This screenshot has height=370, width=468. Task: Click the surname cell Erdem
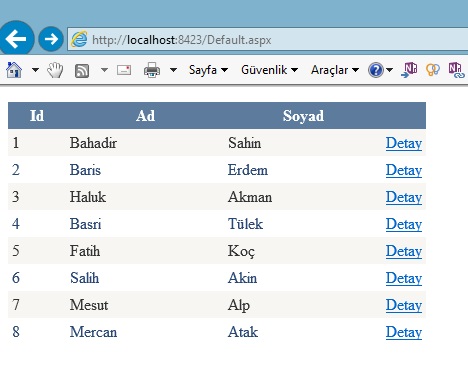pyautogui.click(x=248, y=170)
